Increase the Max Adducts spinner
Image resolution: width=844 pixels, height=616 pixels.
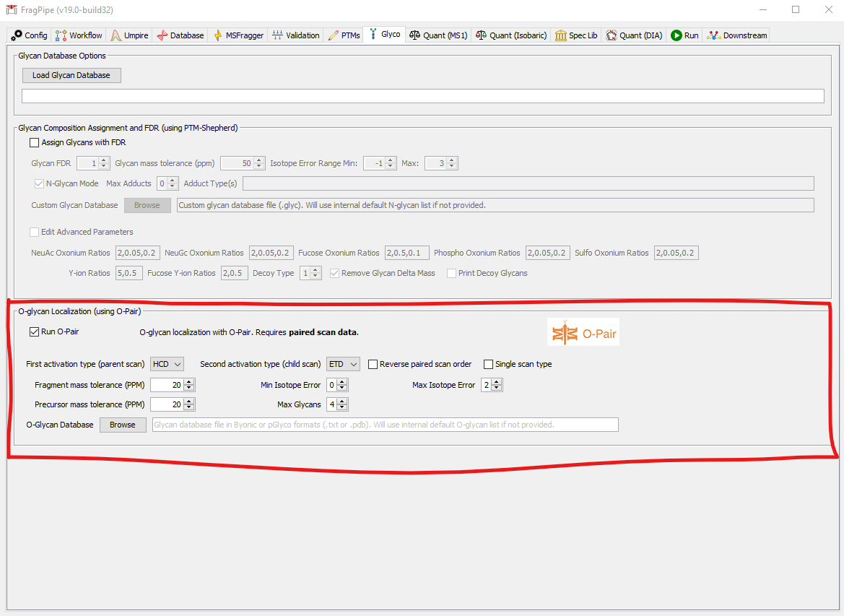173,181
